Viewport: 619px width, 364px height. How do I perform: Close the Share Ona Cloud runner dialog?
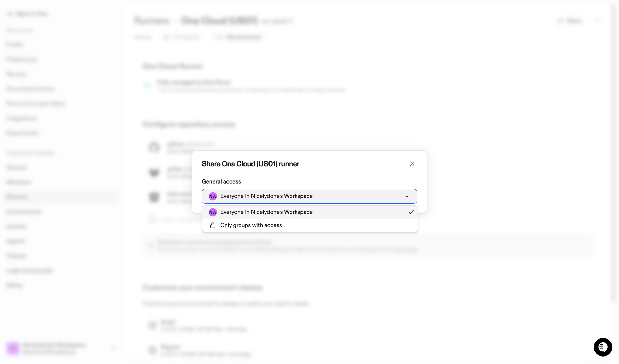point(412,164)
